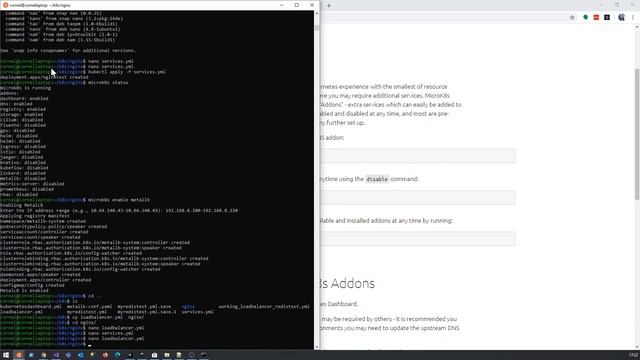The height and width of the screenshot is (360, 640).
Task: Open the browser profile avatar
Action: click(x=621, y=17)
